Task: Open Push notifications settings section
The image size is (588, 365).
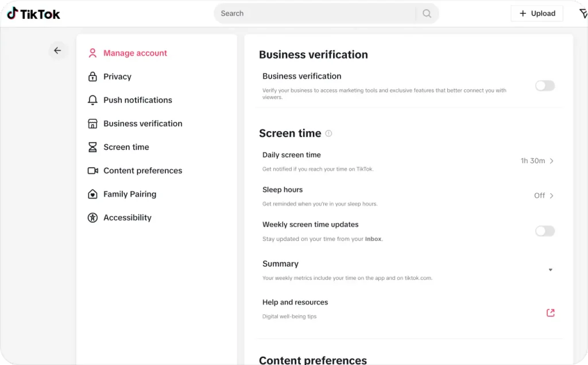Action: pyautogui.click(x=138, y=100)
